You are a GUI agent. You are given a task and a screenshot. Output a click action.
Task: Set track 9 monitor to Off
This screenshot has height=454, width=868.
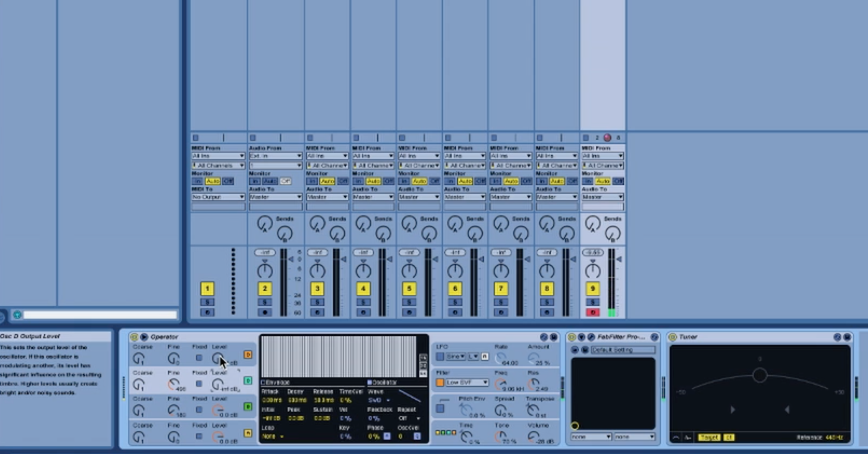click(x=618, y=181)
